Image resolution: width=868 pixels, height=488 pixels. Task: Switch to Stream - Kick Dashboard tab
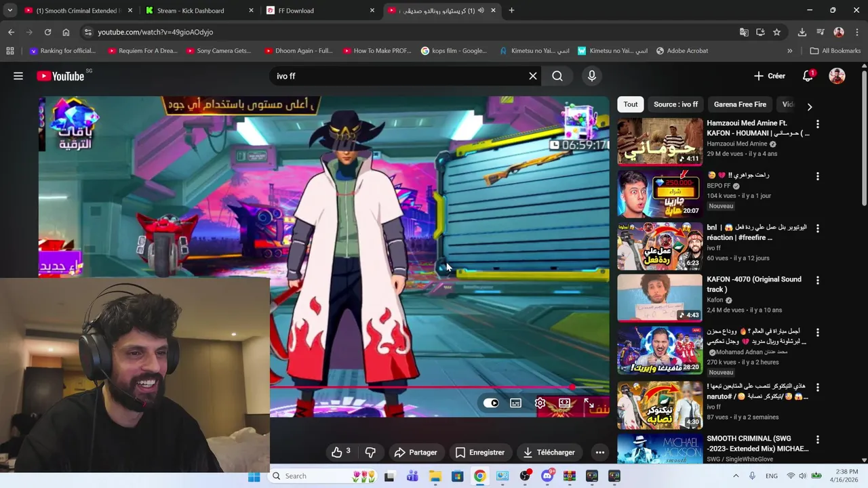[x=200, y=10]
